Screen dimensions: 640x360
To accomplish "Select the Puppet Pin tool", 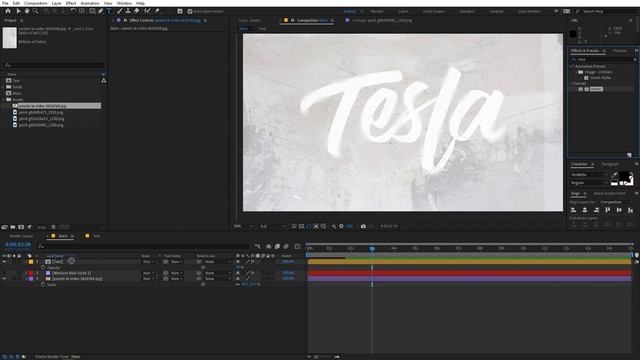I will (x=157, y=11).
